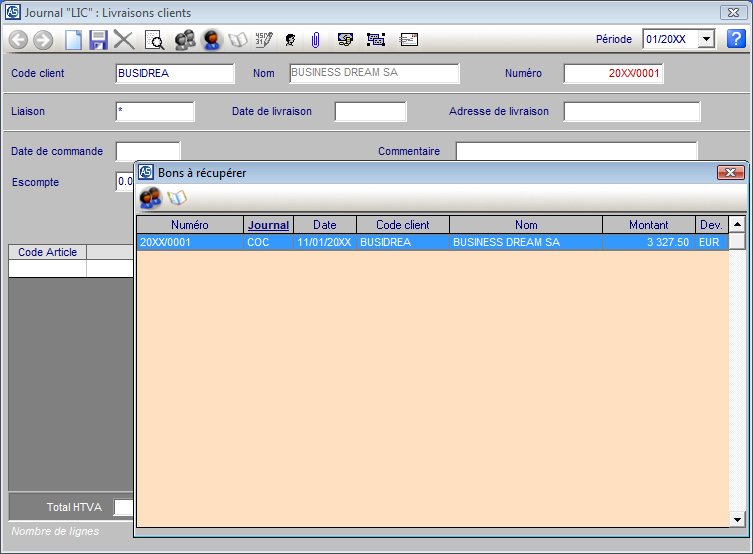Click the scroll down arrow in list
This screenshot has width=753, height=554.
(x=737, y=519)
